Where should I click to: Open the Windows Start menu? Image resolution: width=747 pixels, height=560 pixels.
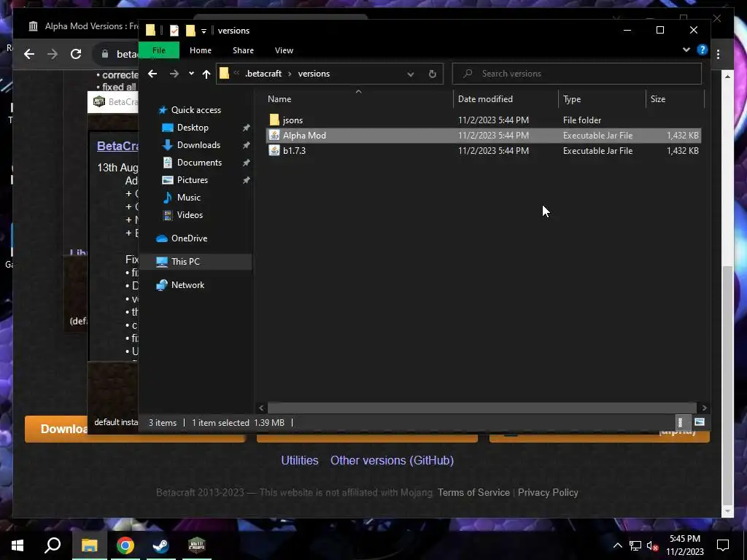(18, 545)
